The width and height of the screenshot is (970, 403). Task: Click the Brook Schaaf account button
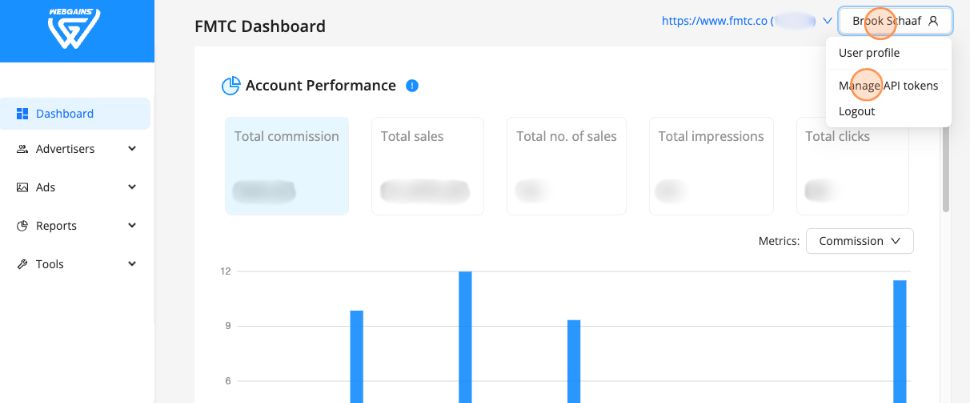coord(895,21)
